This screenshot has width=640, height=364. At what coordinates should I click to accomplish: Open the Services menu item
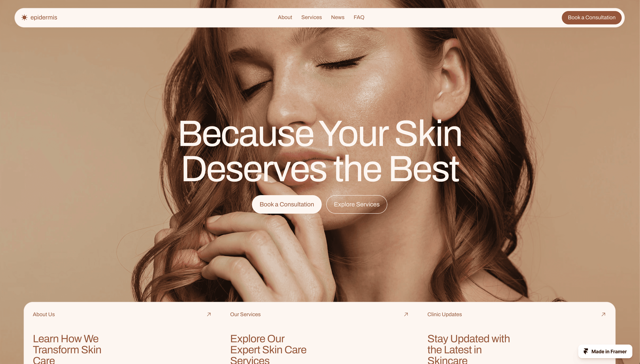pyautogui.click(x=311, y=17)
